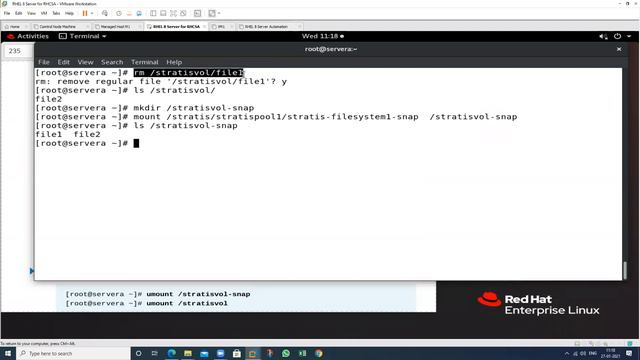Open VMware File menu
This screenshot has width=640, height=360.
pos(7,13)
